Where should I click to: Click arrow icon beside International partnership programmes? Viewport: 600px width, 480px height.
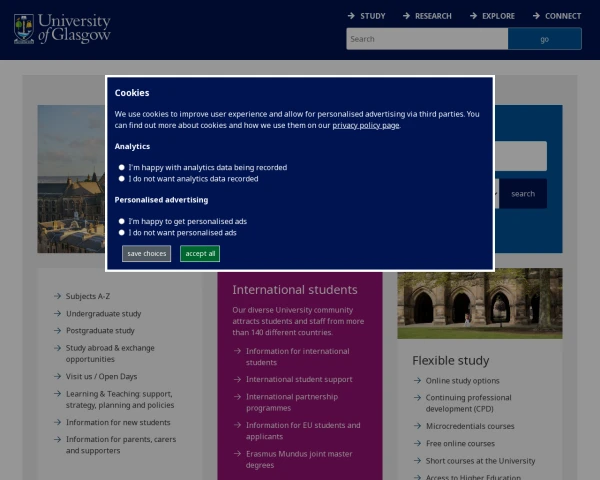coord(237,397)
